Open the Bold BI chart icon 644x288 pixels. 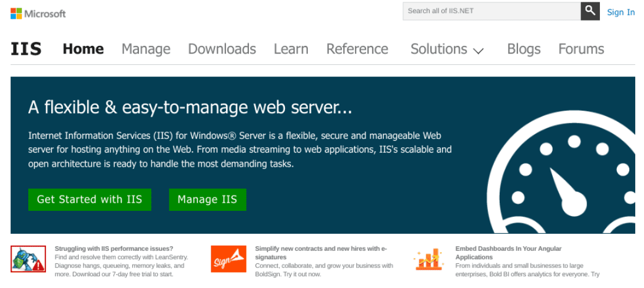(x=429, y=259)
